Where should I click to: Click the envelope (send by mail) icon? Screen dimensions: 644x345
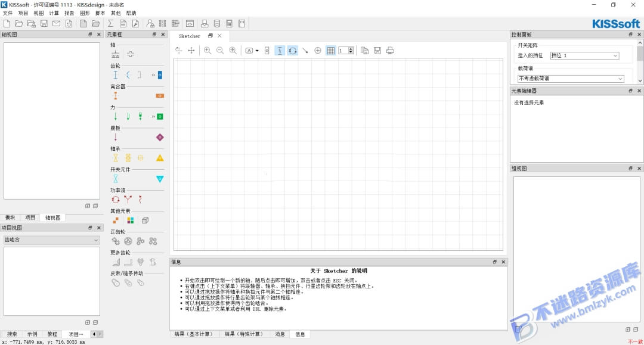(x=56, y=23)
